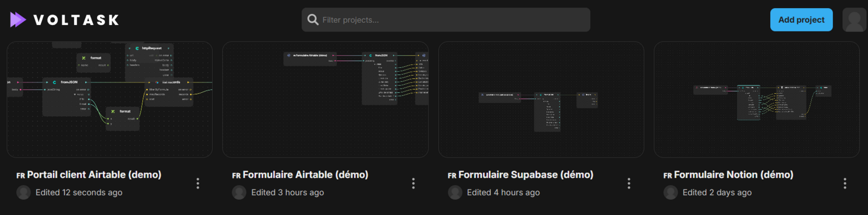Viewport: 868px width, 215px height.
Task: Open Portail client Airtable project thumbnail
Action: click(110, 99)
